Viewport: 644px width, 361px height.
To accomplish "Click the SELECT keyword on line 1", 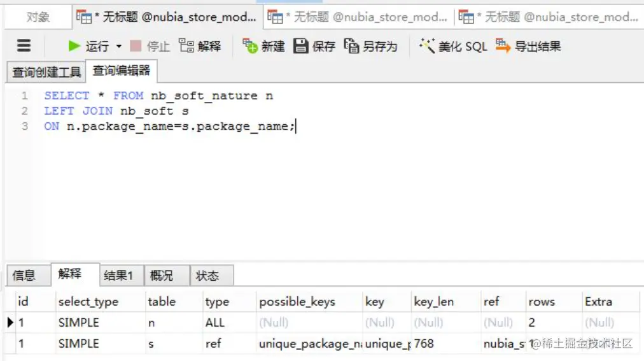I will coord(67,96).
